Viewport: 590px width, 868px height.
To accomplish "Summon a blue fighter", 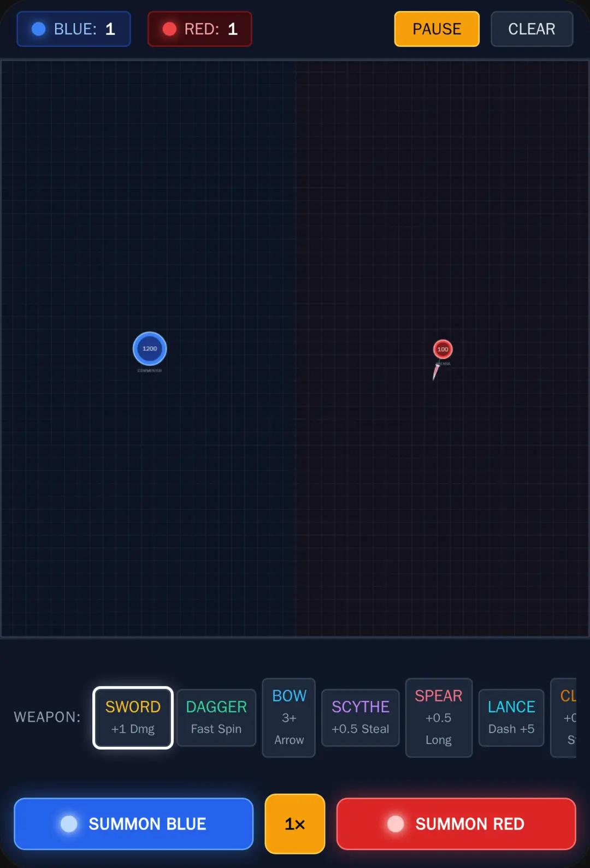I will (x=134, y=824).
